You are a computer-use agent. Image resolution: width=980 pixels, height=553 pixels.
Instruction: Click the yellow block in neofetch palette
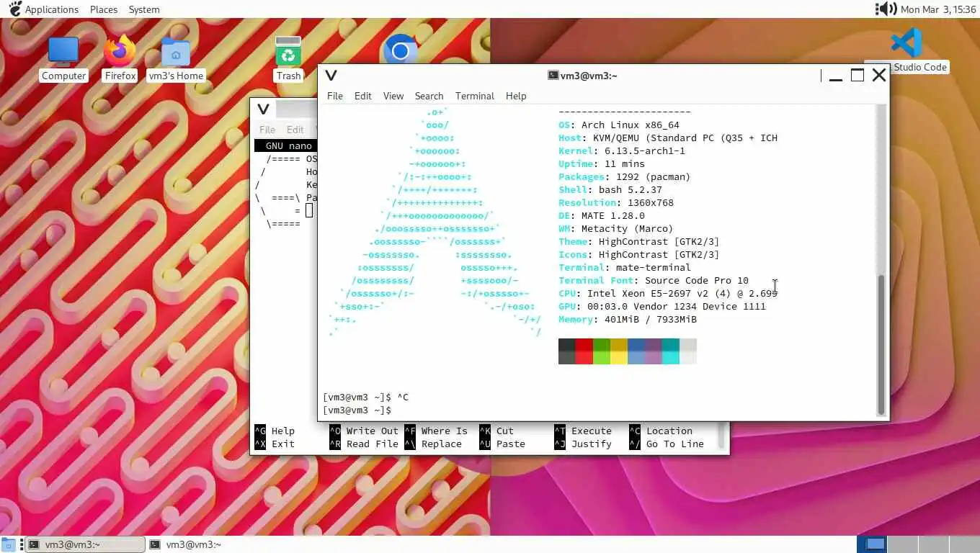(619, 351)
